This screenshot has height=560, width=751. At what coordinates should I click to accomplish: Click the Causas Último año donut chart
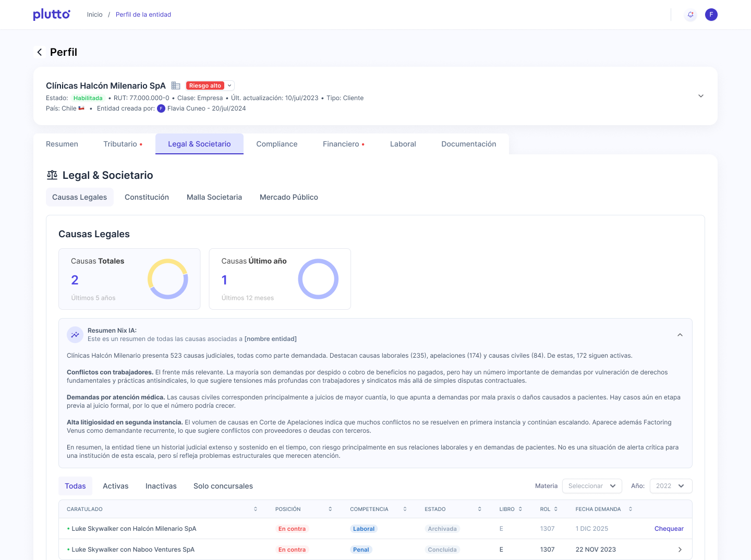point(318,279)
